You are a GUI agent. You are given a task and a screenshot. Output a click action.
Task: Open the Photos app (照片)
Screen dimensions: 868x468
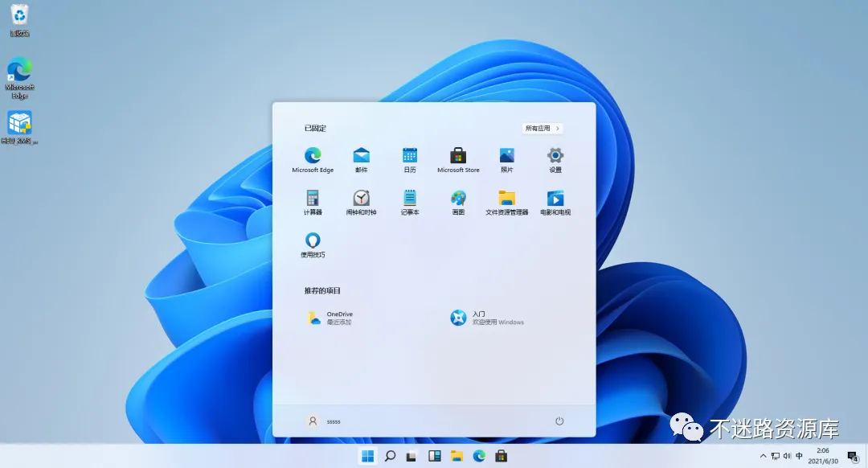pyautogui.click(x=506, y=160)
